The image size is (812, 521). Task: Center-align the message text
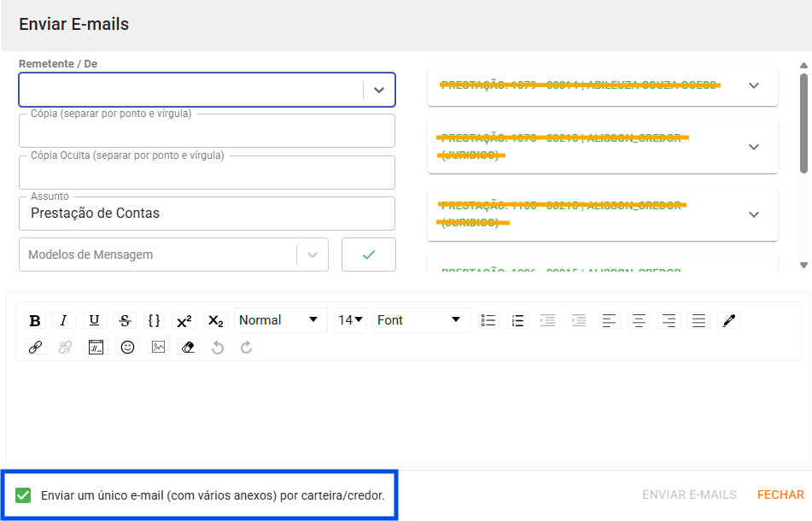click(x=638, y=320)
